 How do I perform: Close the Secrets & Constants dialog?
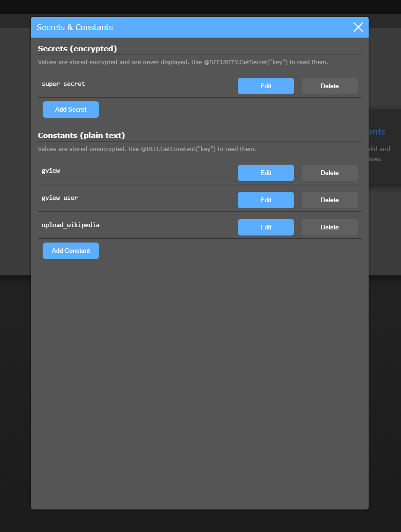[x=358, y=27]
